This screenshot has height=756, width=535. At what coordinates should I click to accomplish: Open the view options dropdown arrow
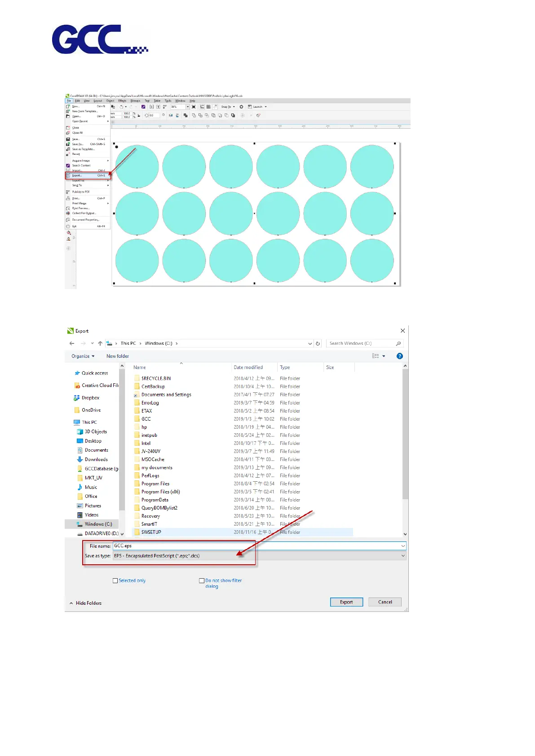coord(384,356)
